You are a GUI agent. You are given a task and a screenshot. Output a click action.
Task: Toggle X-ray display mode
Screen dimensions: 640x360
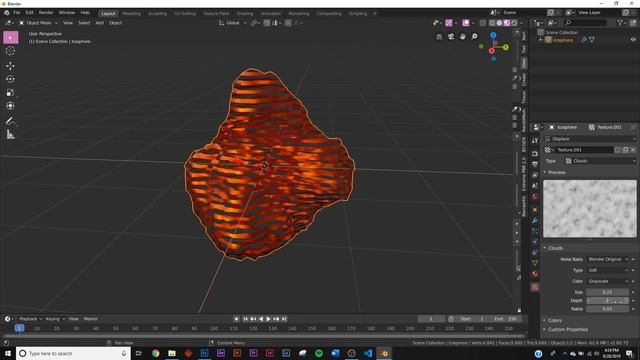[482, 23]
